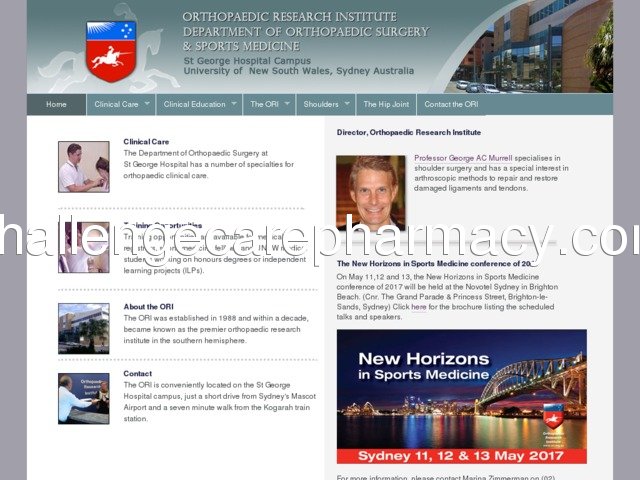Open the About the ORI building thumbnail
This screenshot has height=480, width=640.
coord(84,329)
